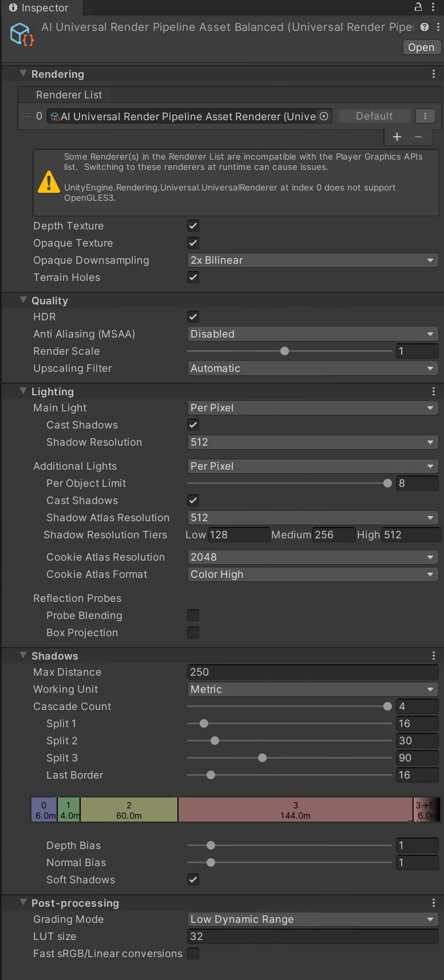Click the yellow warning icon

click(49, 182)
